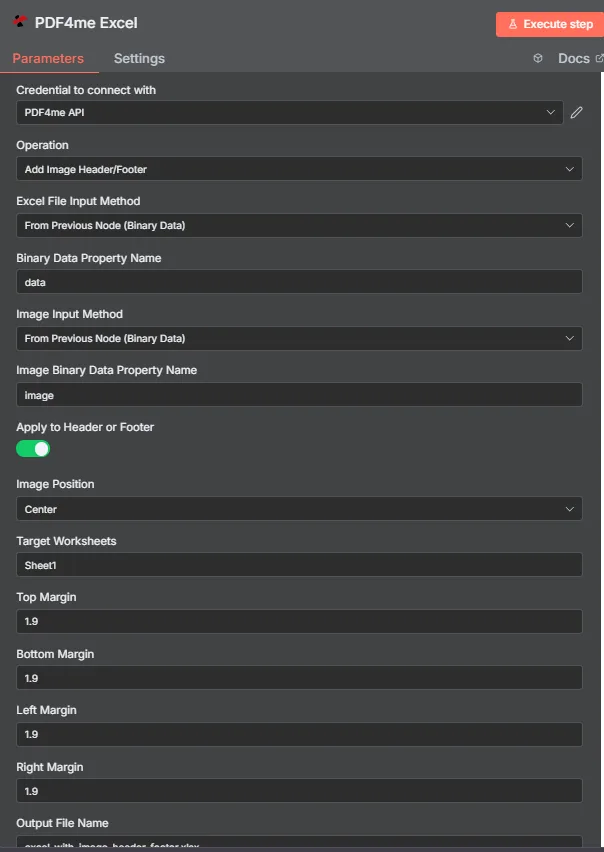604x852 pixels.
Task: Open the Image Position dropdown
Action: point(299,509)
